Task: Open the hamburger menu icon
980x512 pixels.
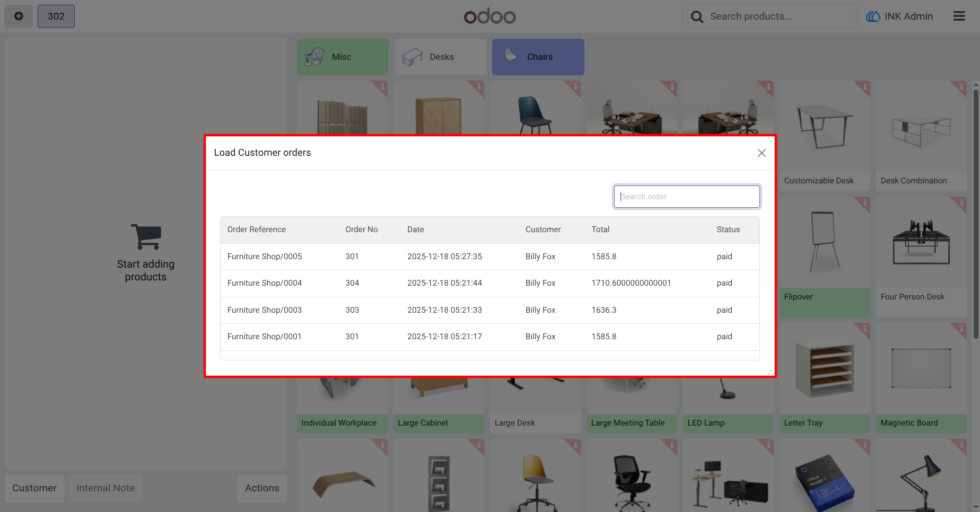Action: (x=959, y=16)
